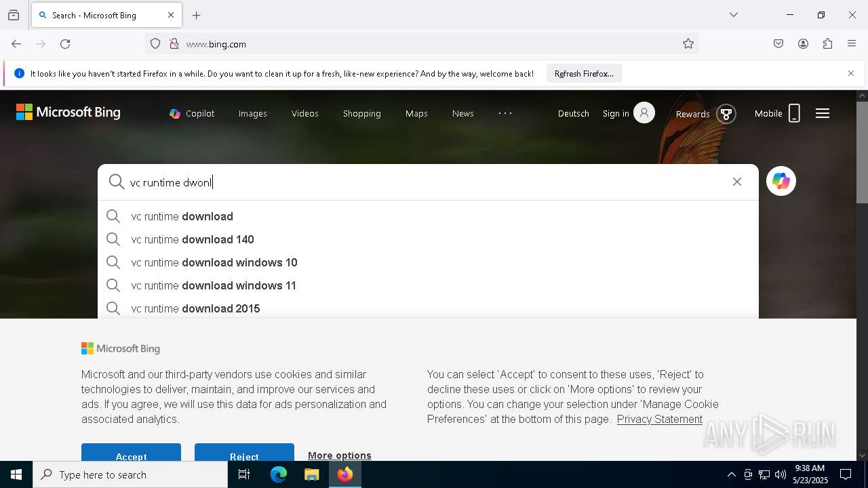Click taskbar 'Type here to search' box
Image resolution: width=868 pixels, height=488 pixels.
(x=130, y=474)
